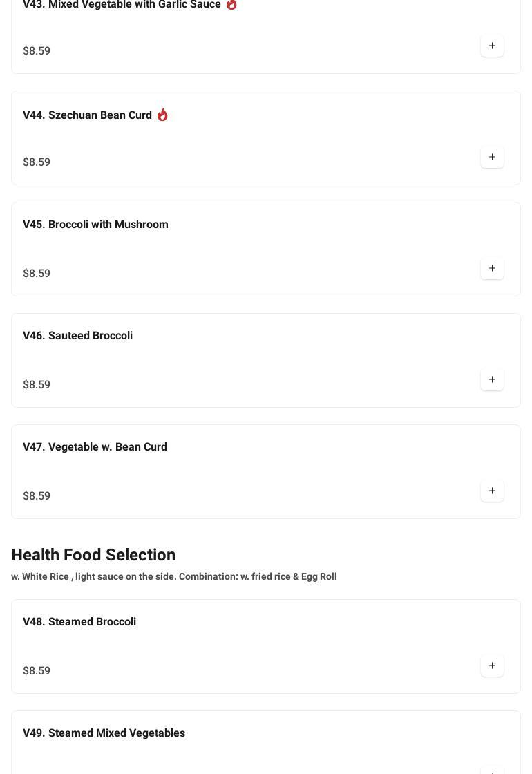View V47. Vegetable w. Bean Curd details
Image resolution: width=532 pixels, height=774 pixels.
tap(95, 447)
